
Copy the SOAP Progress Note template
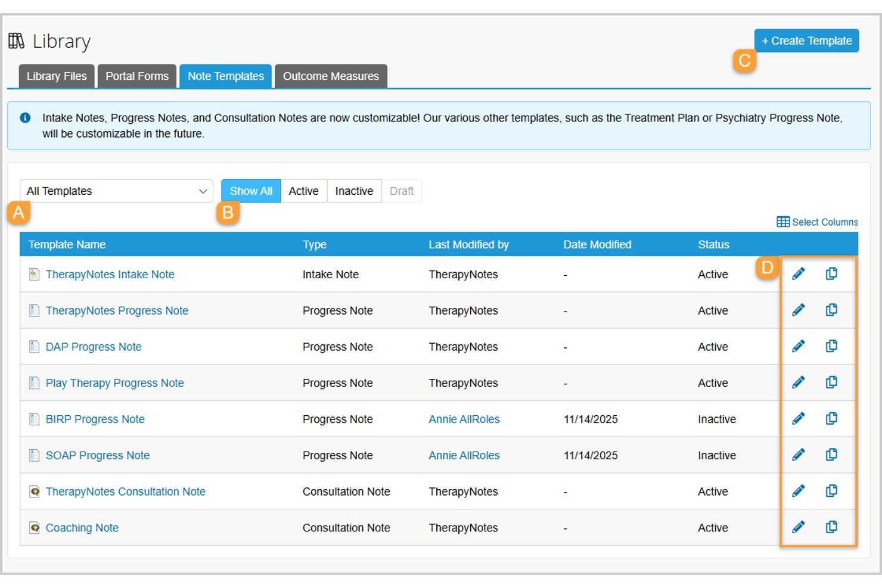click(831, 455)
